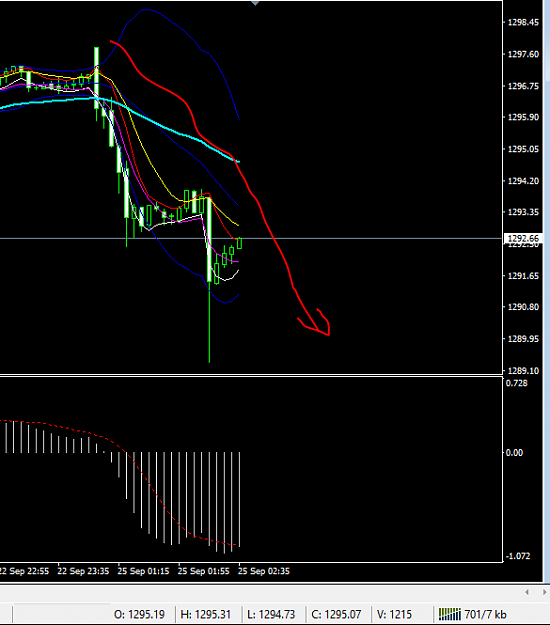Click the 1293.35 price scale label
550x625 pixels.
(x=523, y=212)
